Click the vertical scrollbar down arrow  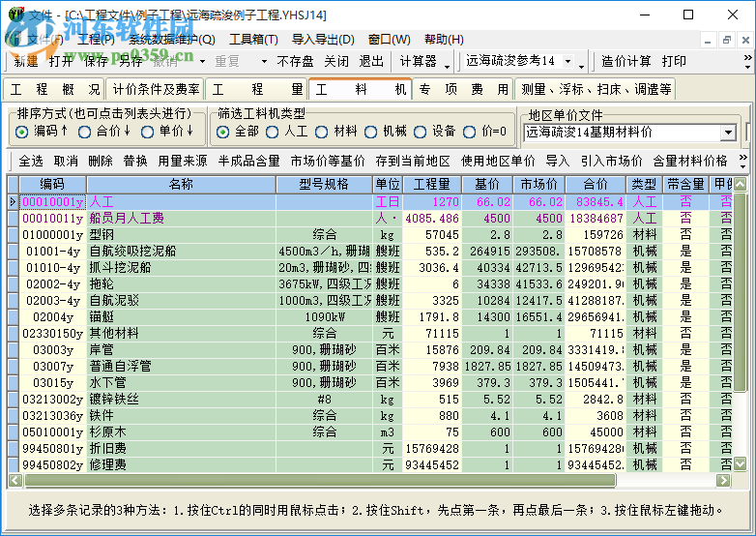point(740,464)
